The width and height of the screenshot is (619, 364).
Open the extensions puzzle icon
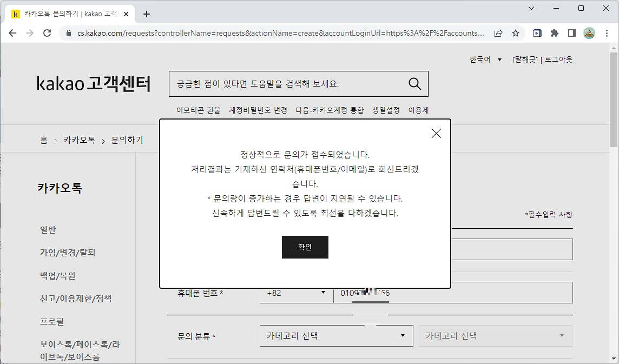[555, 33]
